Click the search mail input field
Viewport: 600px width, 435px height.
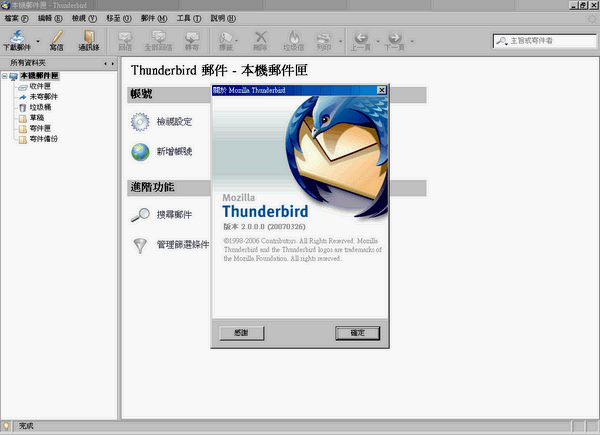[545, 41]
